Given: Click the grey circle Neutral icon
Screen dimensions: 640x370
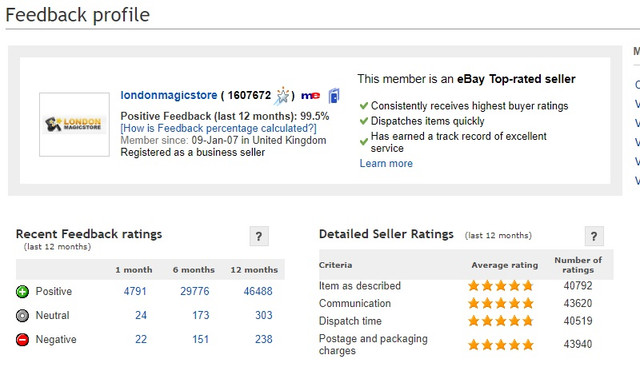Looking at the screenshot, I should (22, 315).
